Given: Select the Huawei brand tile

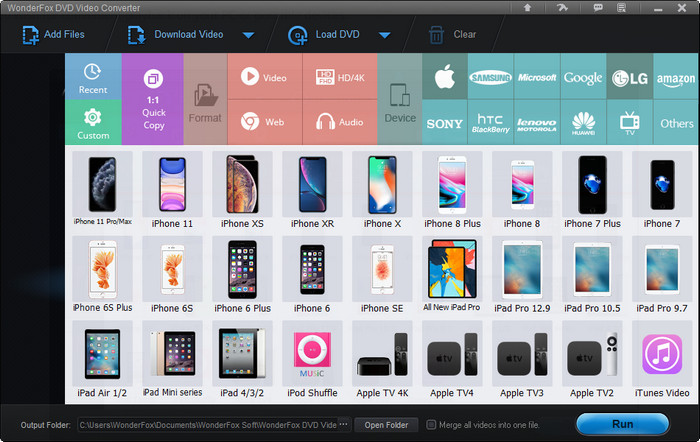Looking at the screenshot, I should (x=583, y=122).
